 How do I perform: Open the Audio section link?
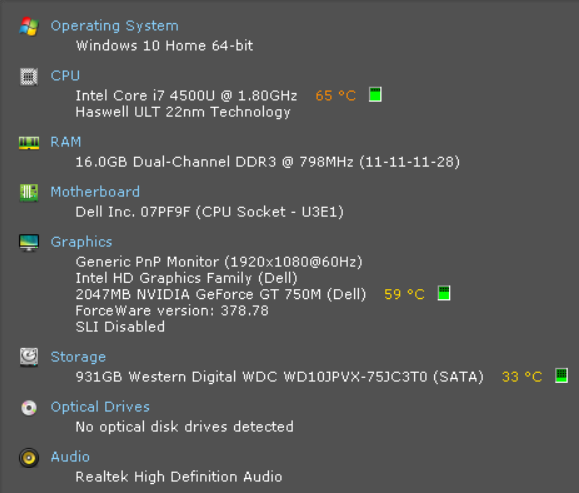[x=70, y=457]
